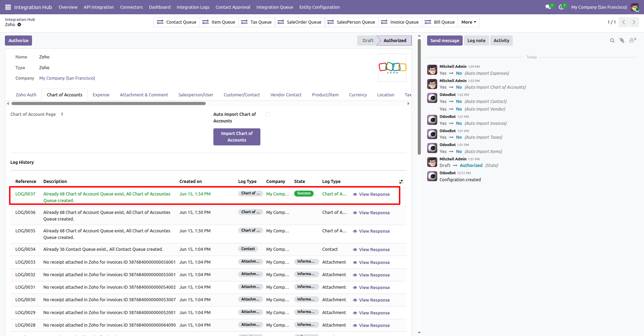Search chatter messages magnifier icon
The image size is (644, 336).
(612, 41)
